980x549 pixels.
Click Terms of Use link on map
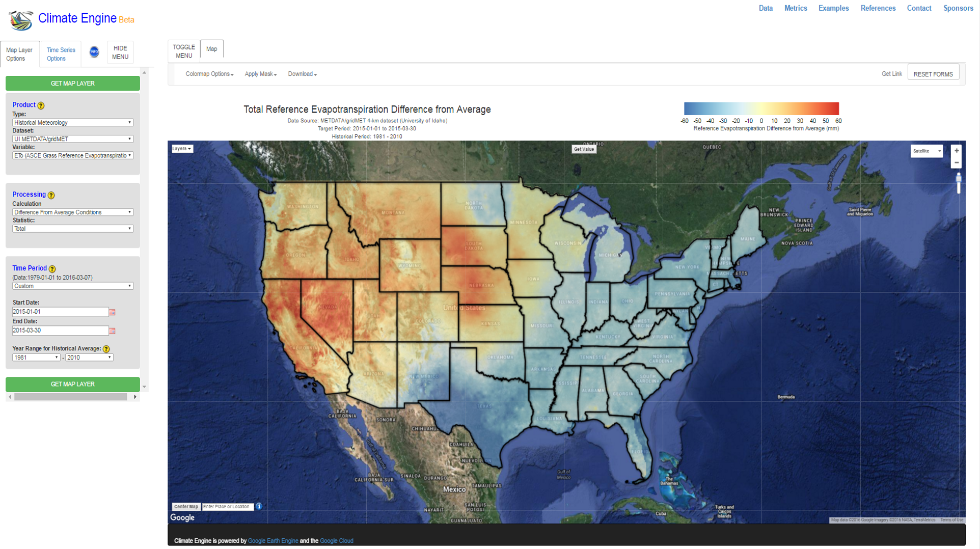click(951, 520)
